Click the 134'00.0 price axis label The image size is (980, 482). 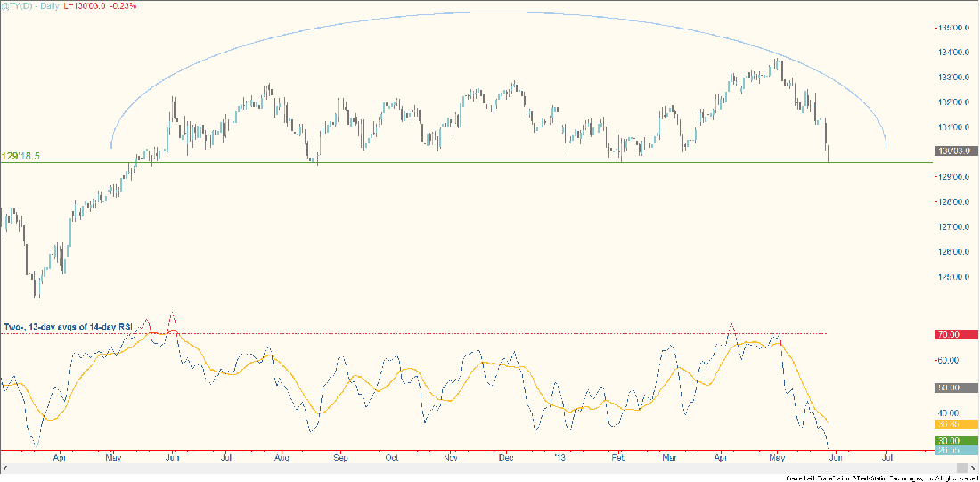(955, 52)
